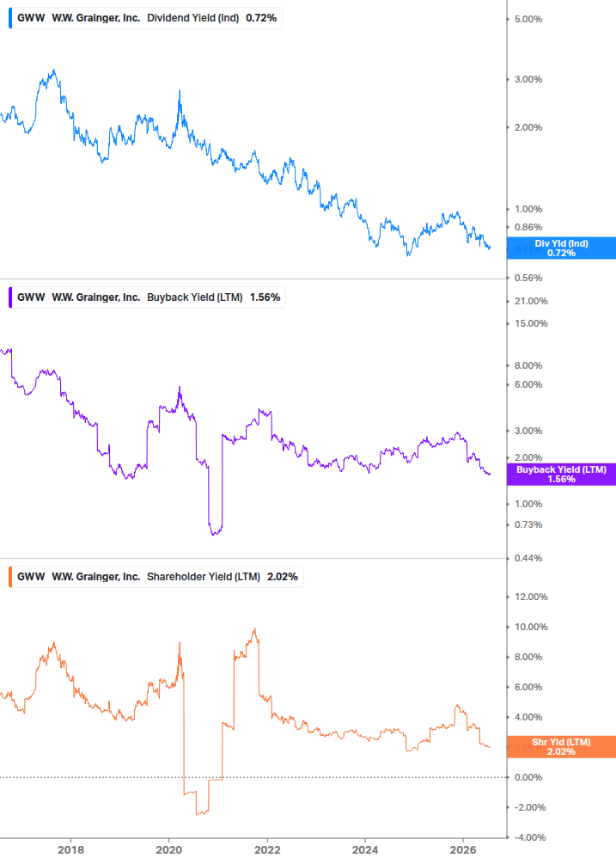Click the 10.00% axis label in shareholder yield chart
The image size is (616, 864).
[531, 627]
